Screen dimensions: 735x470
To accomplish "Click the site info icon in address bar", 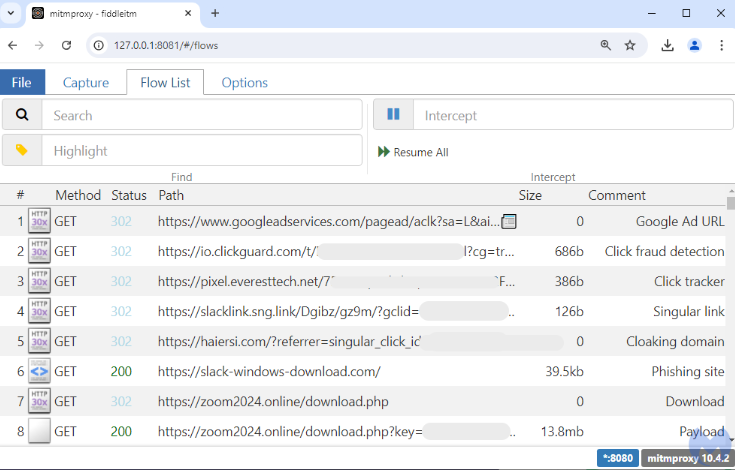I will pos(98,45).
